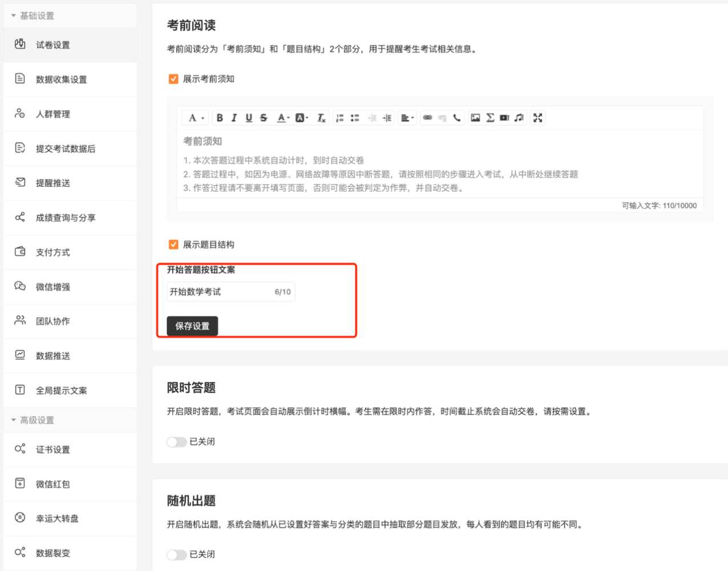Focus the 开始答题按钮文案 input field

[230, 292]
